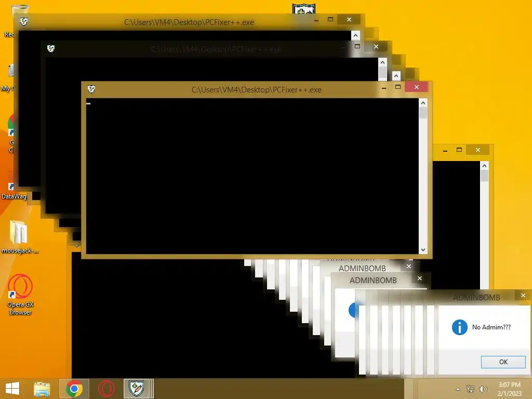
Task: Click the up arrow on the front console scrollbar
Action: click(423, 103)
